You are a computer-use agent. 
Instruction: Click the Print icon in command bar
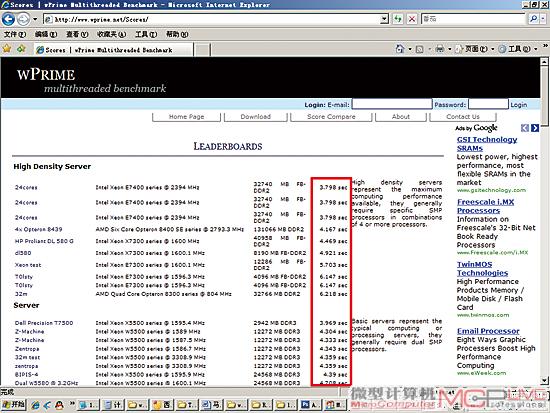point(440,49)
